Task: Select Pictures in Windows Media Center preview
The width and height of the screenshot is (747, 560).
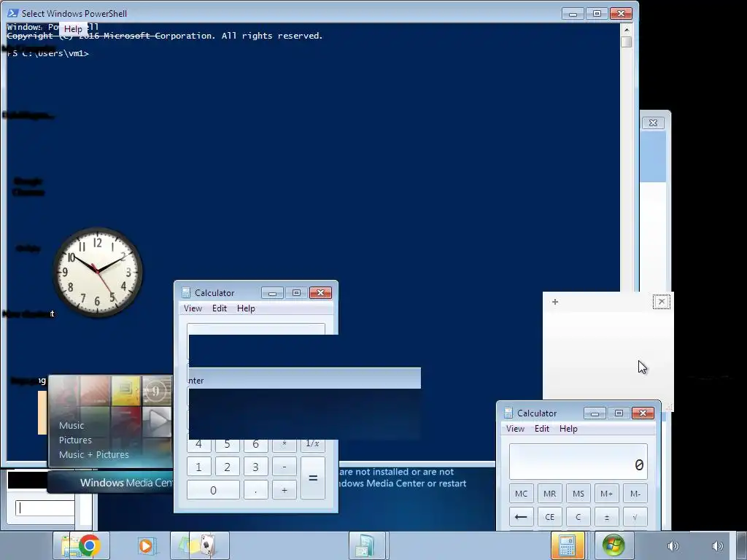Action: click(75, 440)
